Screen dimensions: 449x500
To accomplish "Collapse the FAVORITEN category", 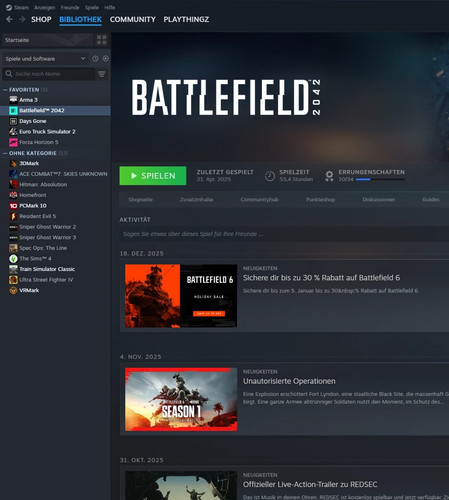I will (5, 90).
